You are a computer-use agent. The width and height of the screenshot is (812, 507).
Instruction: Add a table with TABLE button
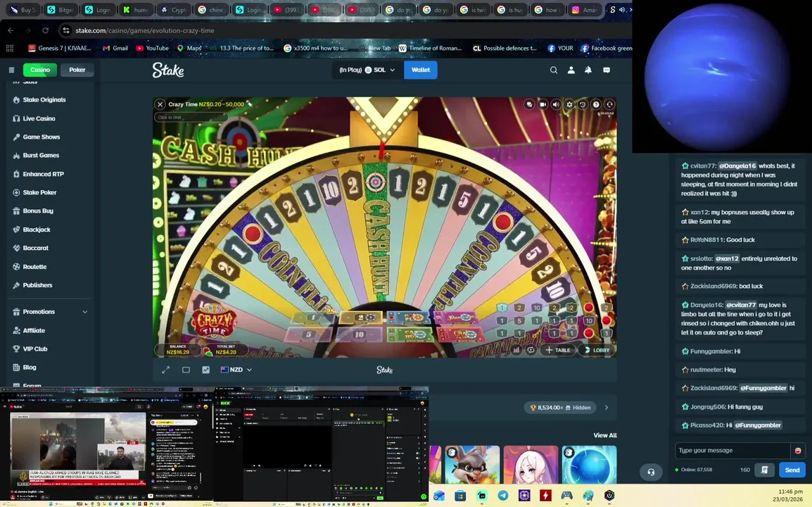(557, 350)
